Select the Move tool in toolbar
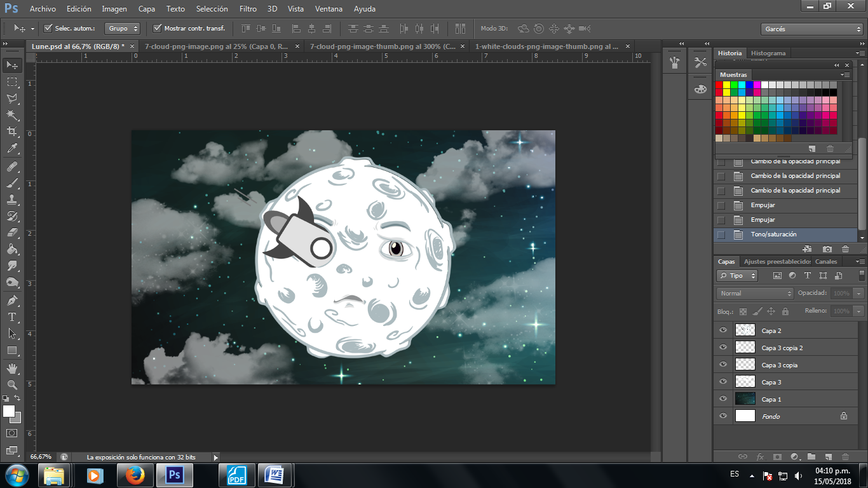The height and width of the screenshot is (488, 868). pyautogui.click(x=12, y=65)
